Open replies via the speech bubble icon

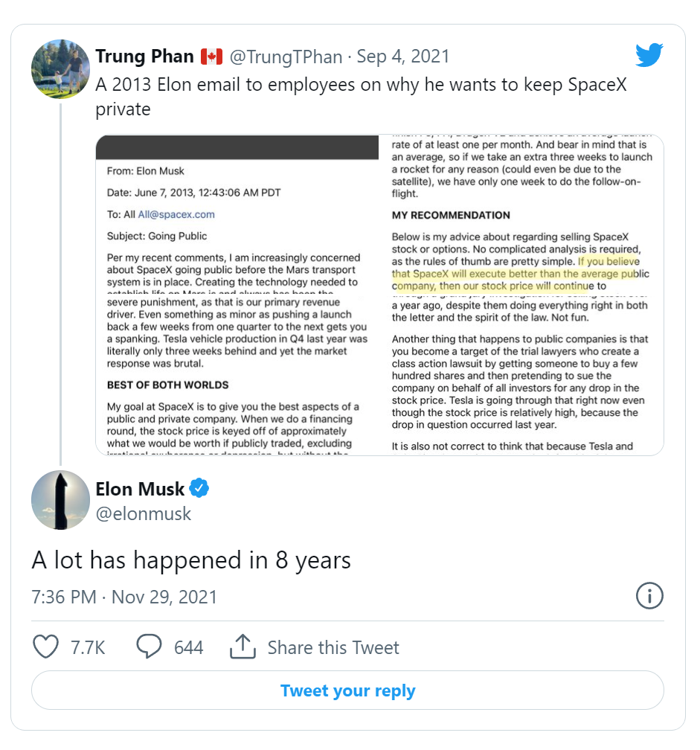(x=150, y=647)
